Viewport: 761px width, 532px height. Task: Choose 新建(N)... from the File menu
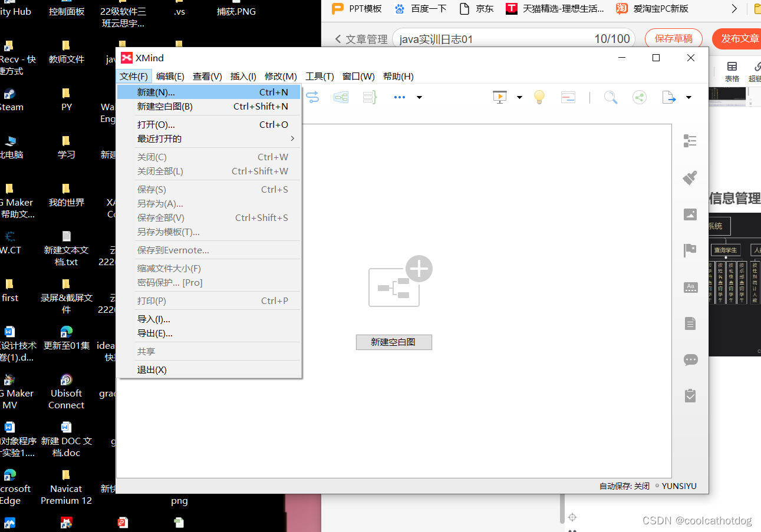(x=209, y=92)
